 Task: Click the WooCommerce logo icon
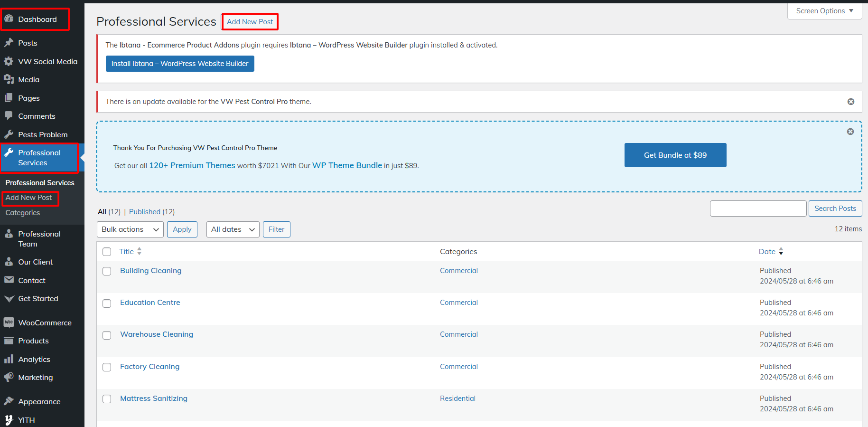[9, 323]
